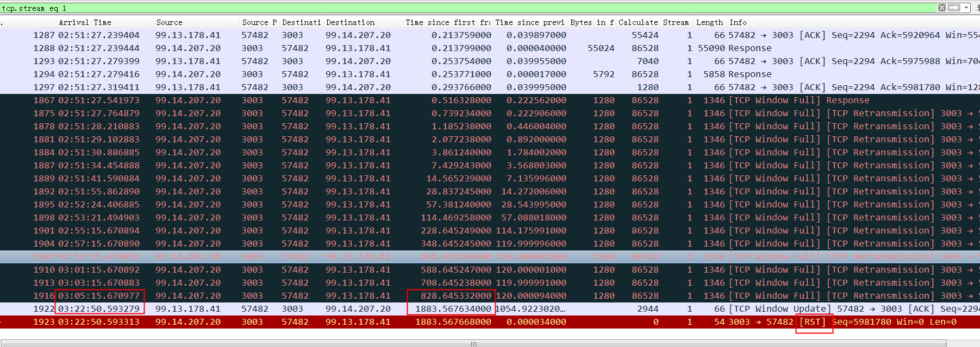
Task: Sort by the Length column header
Action: click(709, 22)
